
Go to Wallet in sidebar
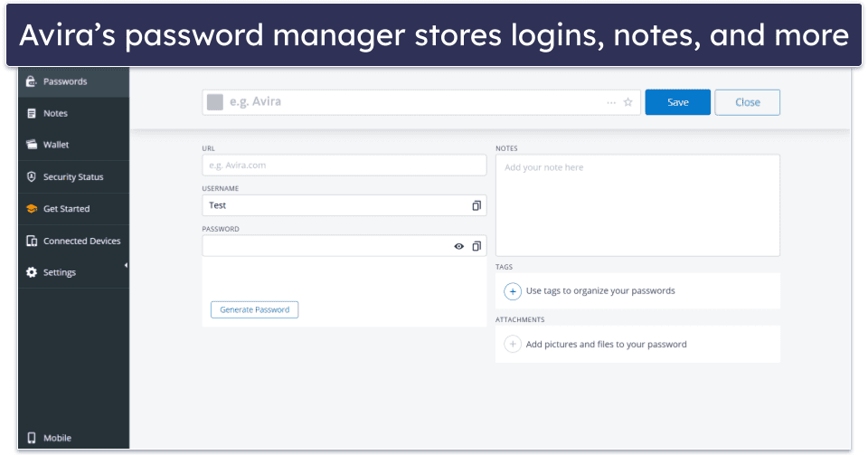coord(55,145)
